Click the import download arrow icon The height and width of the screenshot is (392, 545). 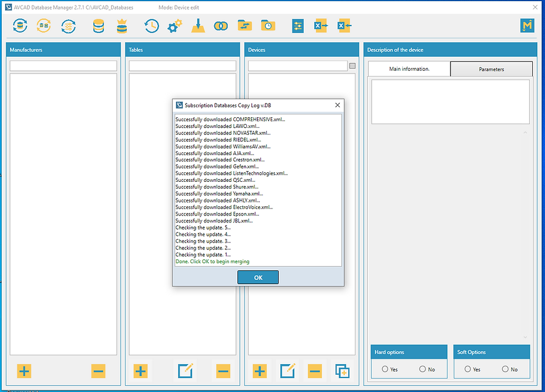[x=198, y=26]
